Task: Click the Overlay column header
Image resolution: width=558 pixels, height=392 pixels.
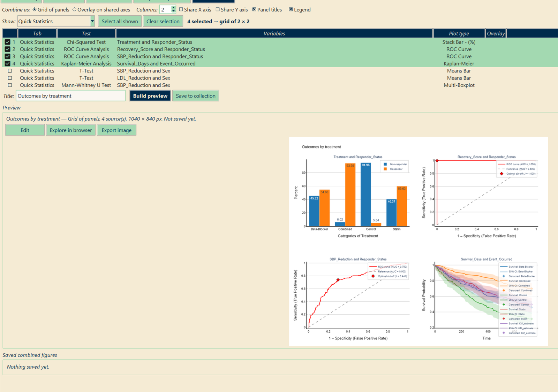Action: 496,33
